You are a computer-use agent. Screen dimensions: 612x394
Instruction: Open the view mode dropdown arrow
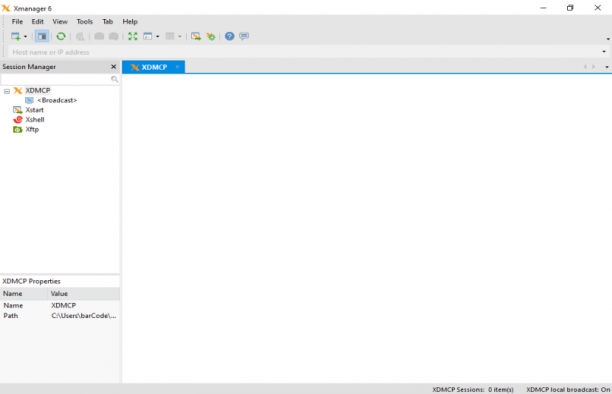click(158, 37)
